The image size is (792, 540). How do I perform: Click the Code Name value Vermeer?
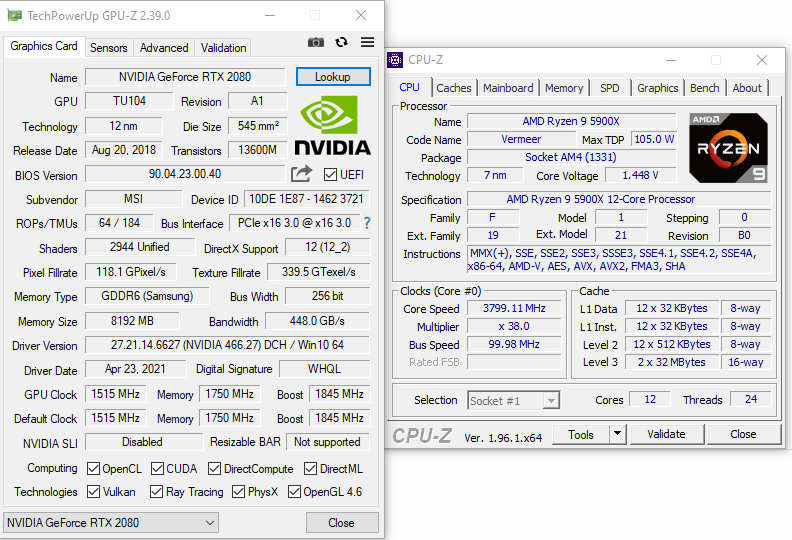tap(521, 139)
